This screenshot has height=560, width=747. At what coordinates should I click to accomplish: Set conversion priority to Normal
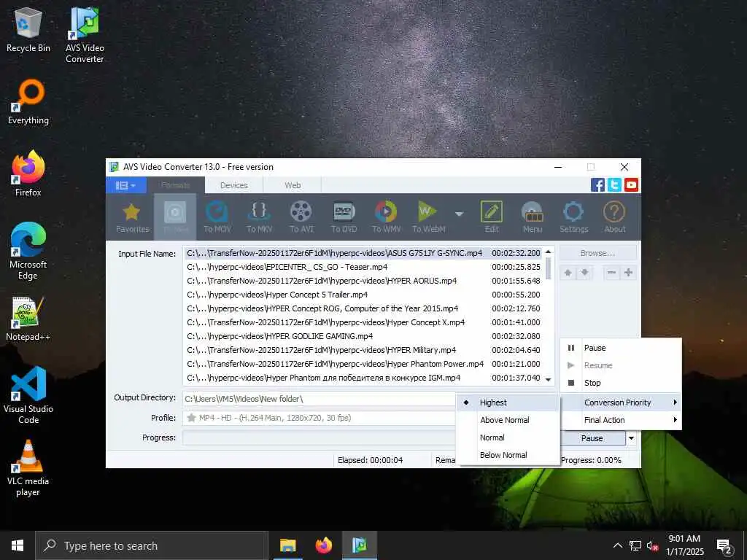click(x=508, y=437)
